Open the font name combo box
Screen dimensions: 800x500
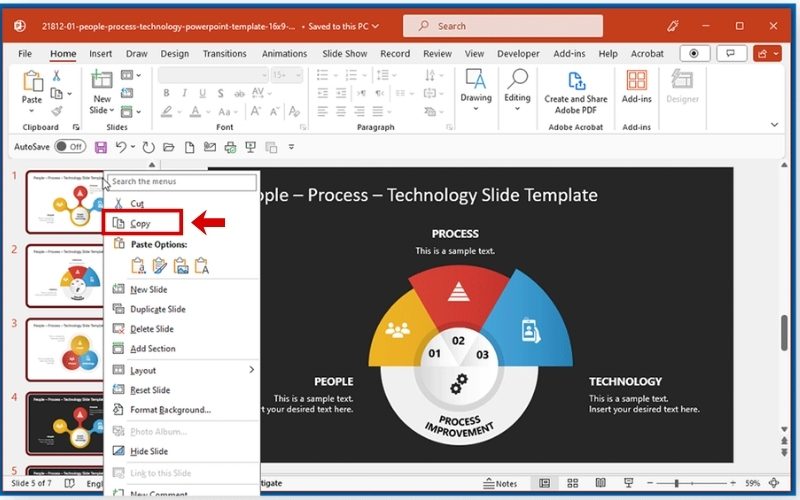tap(213, 76)
